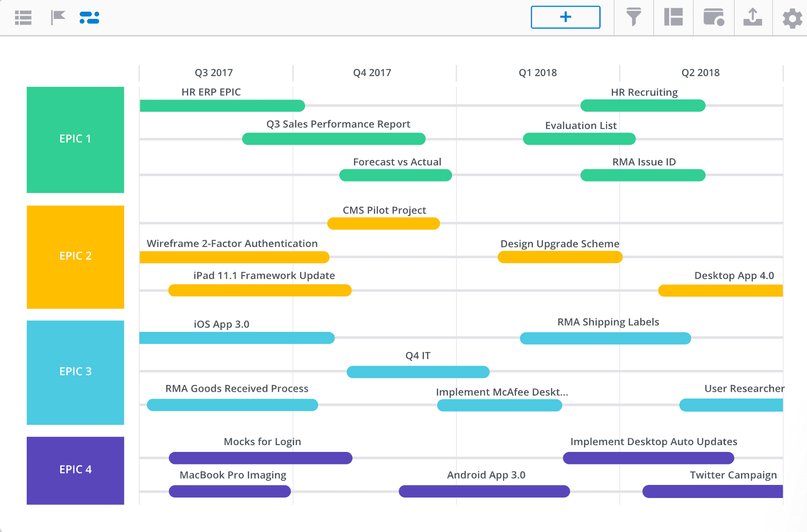The height and width of the screenshot is (532, 807).
Task: Select the swimlane timeline view icon
Action: (89, 18)
